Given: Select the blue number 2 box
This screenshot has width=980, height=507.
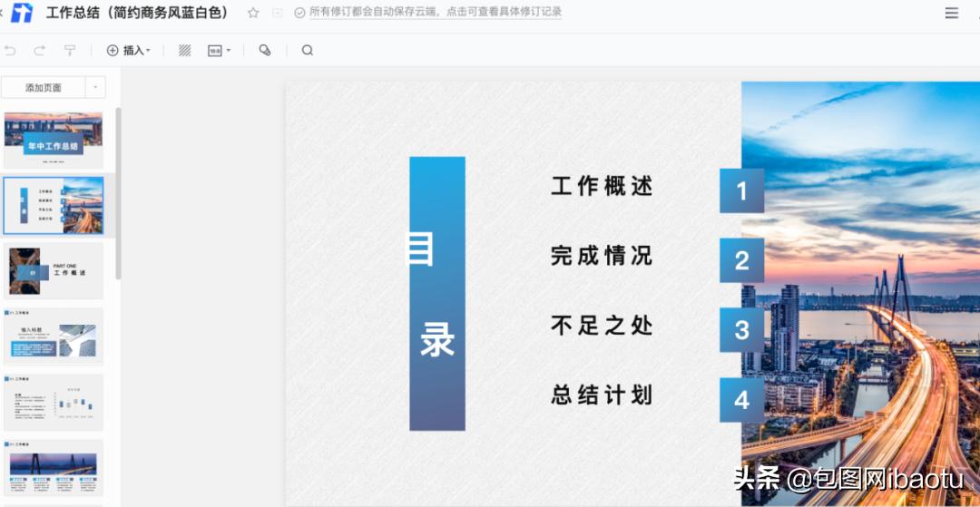Looking at the screenshot, I should pos(742,260).
